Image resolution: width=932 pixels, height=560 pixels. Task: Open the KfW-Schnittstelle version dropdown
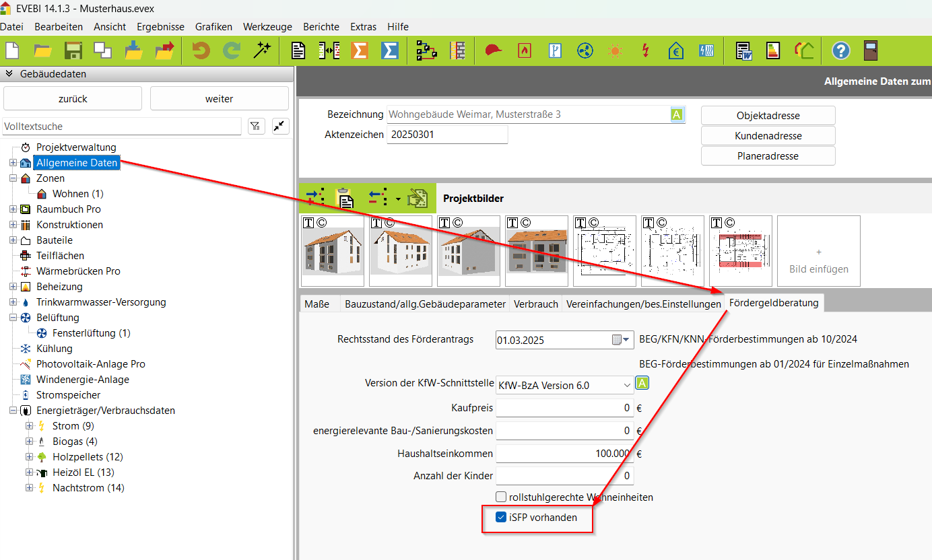pyautogui.click(x=626, y=386)
